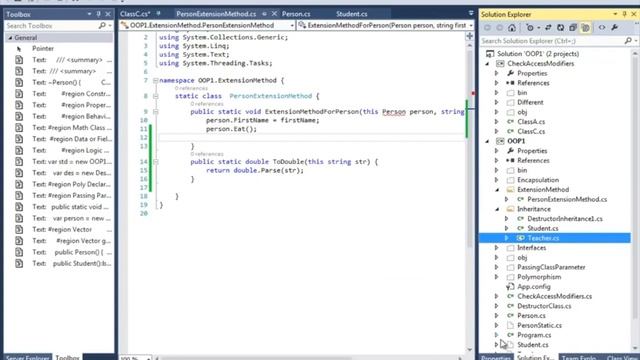Click the blank code line 12
The image size is (640, 360).
311,137
